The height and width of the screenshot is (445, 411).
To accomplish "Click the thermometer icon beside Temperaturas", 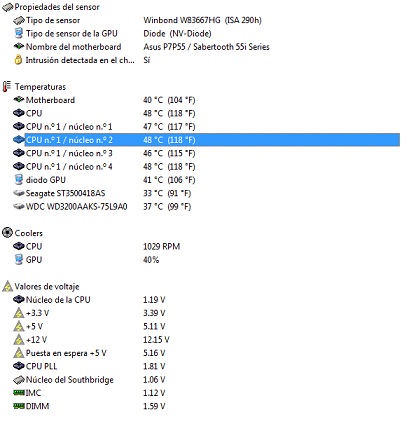I will tap(7, 87).
